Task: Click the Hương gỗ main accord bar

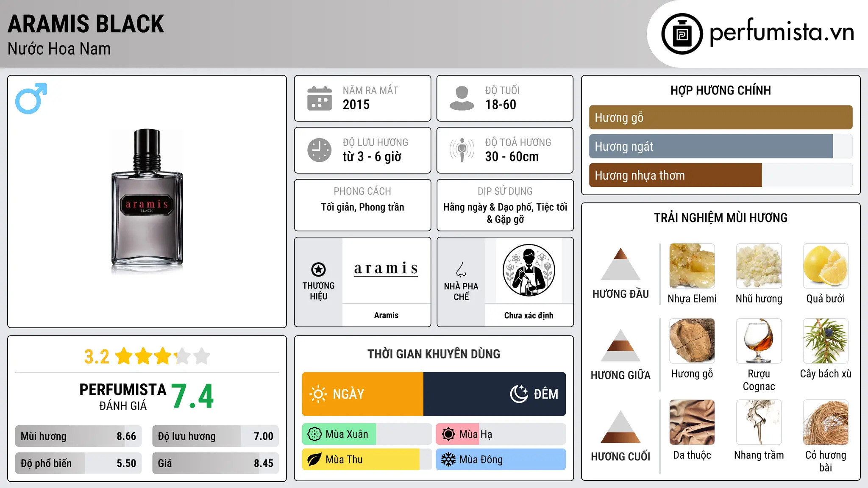Action: [x=721, y=117]
